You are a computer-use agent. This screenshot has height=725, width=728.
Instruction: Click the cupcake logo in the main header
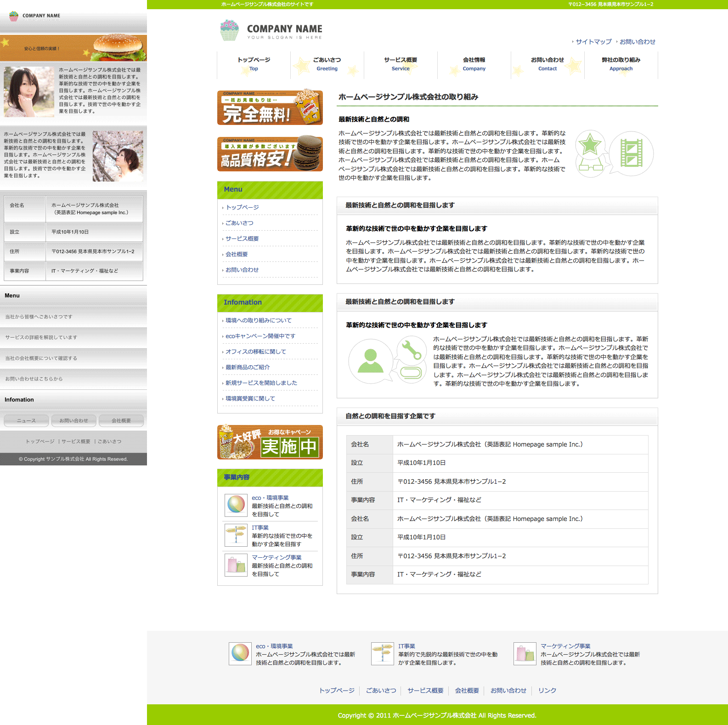[x=229, y=30]
